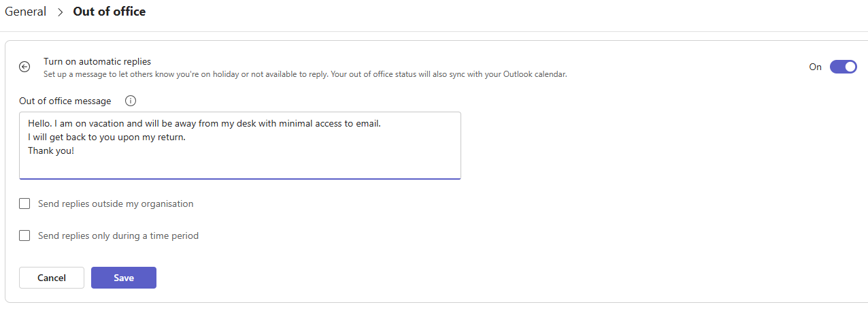The width and height of the screenshot is (868, 309).
Task: Enable Send replies outside my organisation checkbox
Action: [25, 204]
